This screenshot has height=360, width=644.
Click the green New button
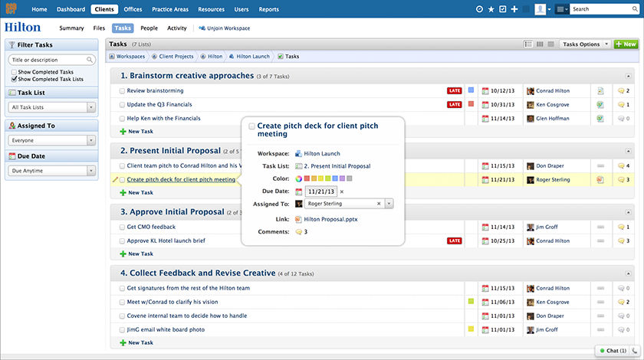click(626, 44)
